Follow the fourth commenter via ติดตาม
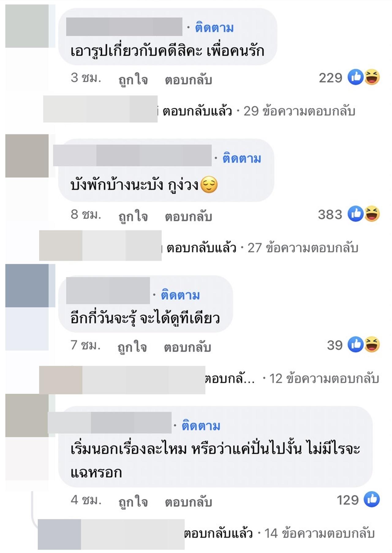Image resolution: width=392 pixels, height=553 pixels. 201,426
